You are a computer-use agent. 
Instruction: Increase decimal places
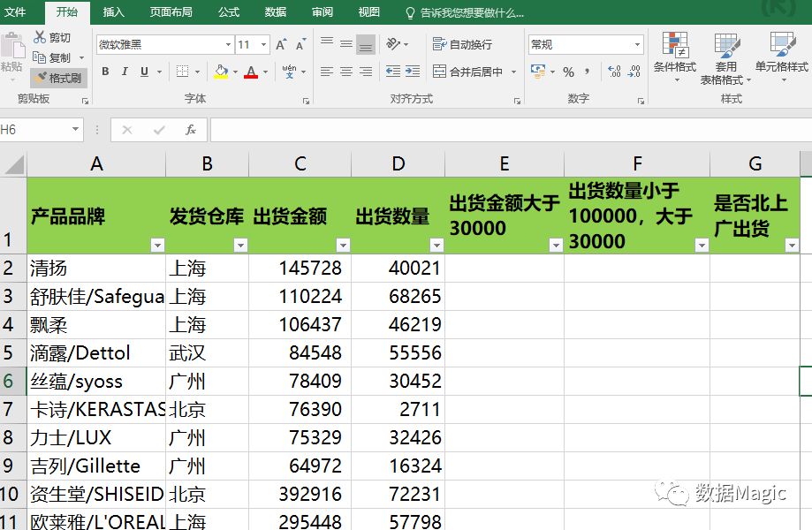(x=614, y=72)
